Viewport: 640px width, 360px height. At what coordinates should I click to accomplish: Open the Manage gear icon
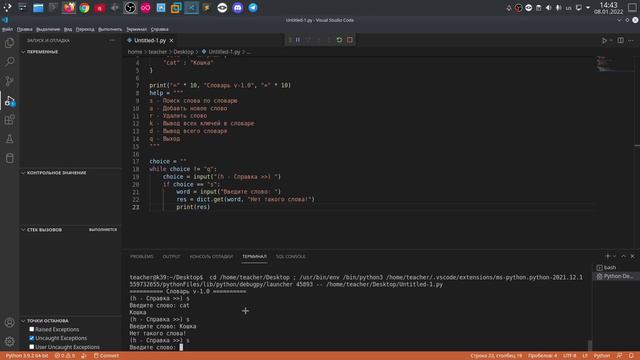tap(9, 341)
